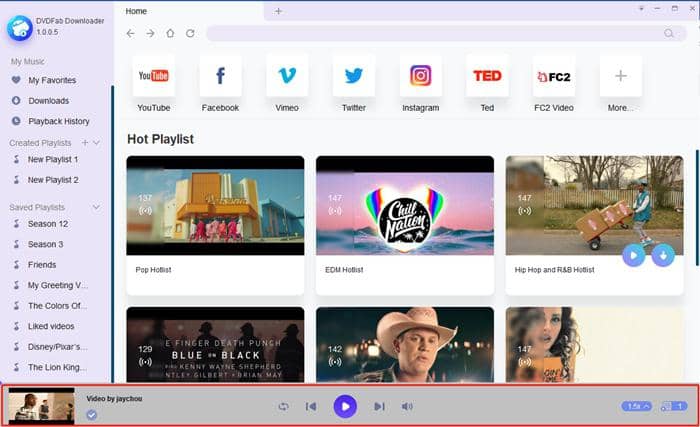Click the Pop Hotlist title

click(153, 270)
